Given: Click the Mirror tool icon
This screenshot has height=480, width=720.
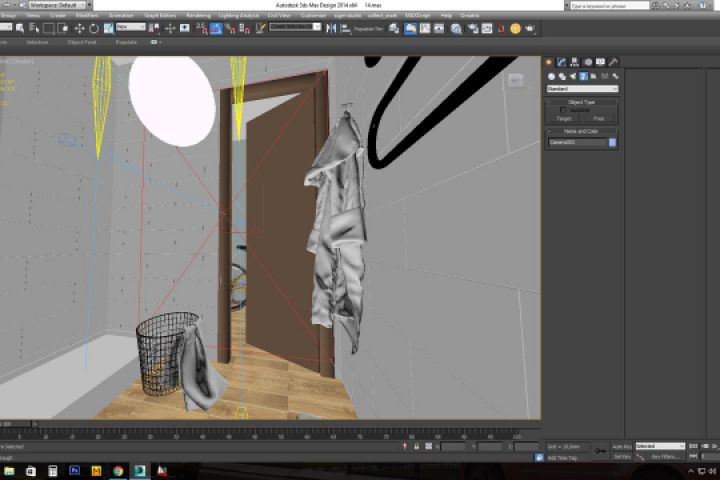Looking at the screenshot, I should point(331,28).
